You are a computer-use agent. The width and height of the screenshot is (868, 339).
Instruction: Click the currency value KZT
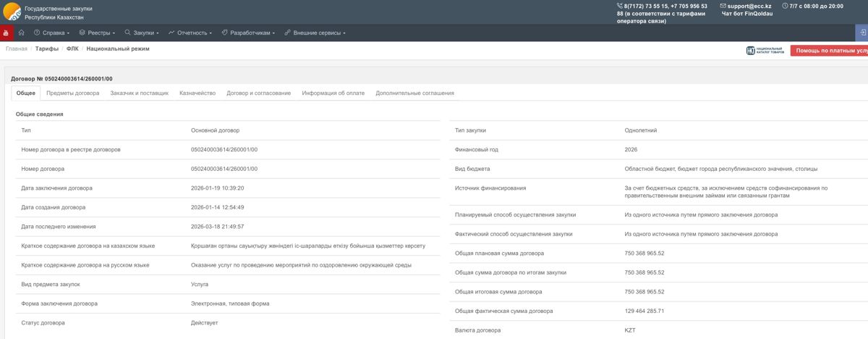point(630,330)
